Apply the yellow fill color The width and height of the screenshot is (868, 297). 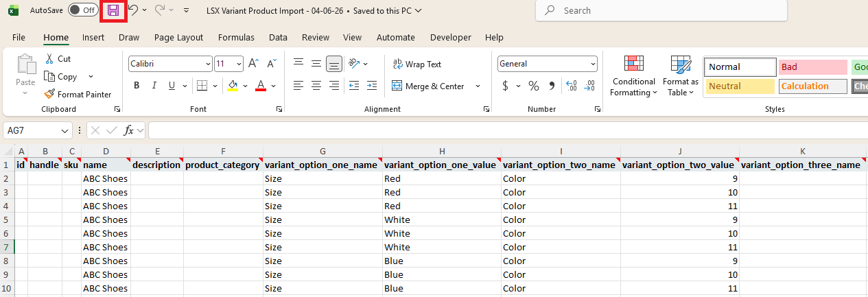tap(233, 86)
